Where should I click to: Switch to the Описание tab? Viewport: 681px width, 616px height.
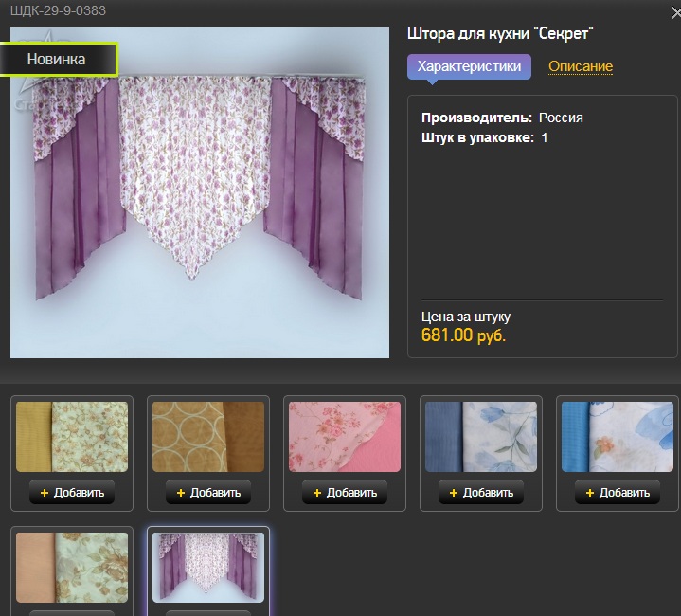(581, 66)
